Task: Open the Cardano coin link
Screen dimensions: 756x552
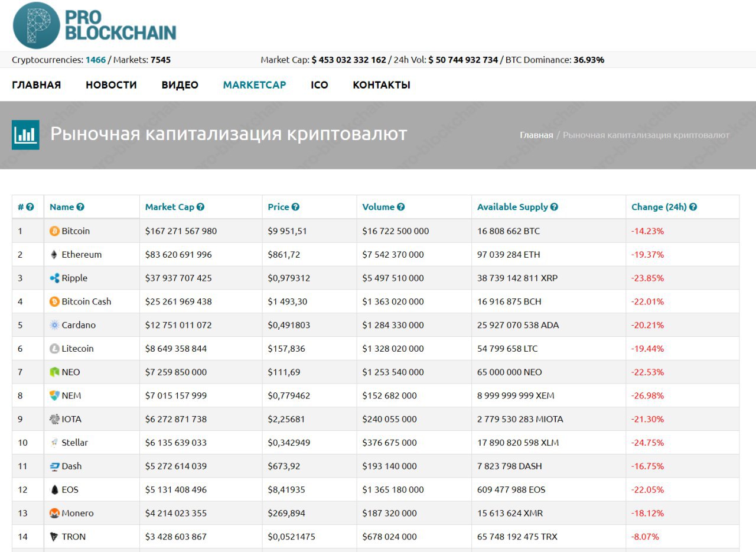Action: pos(79,325)
